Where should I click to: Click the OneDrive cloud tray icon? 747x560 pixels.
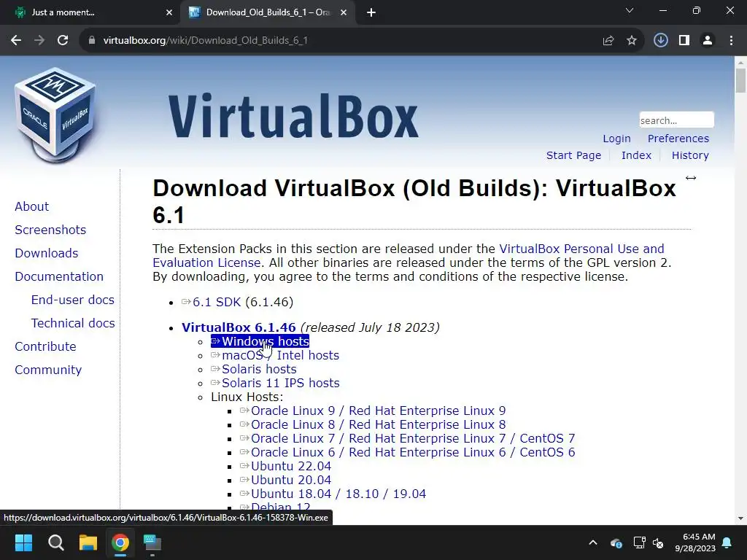click(x=616, y=542)
